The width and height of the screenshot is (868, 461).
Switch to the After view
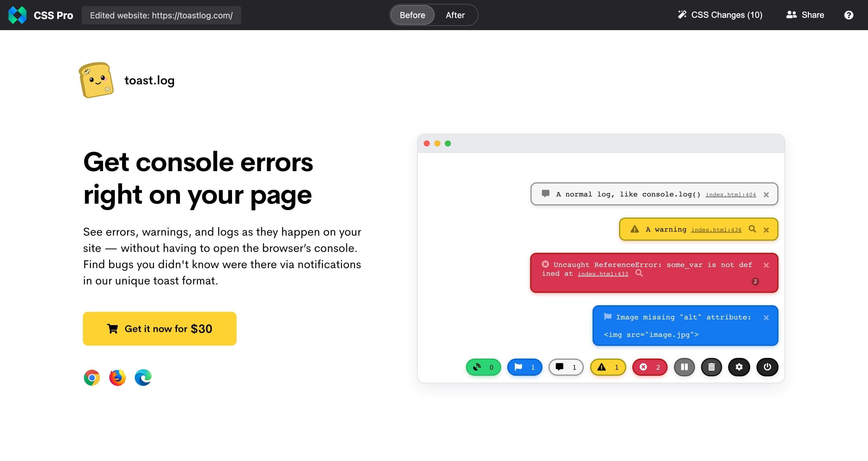click(455, 15)
